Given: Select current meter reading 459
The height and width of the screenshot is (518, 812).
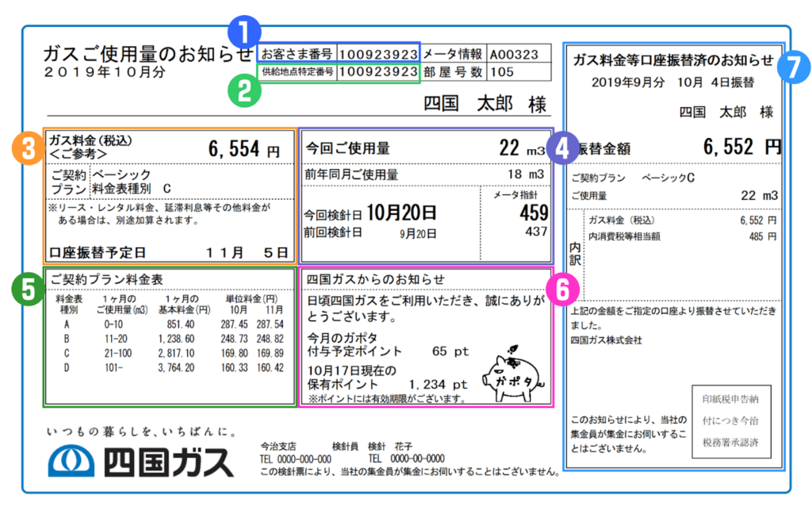Looking at the screenshot, I should [534, 213].
